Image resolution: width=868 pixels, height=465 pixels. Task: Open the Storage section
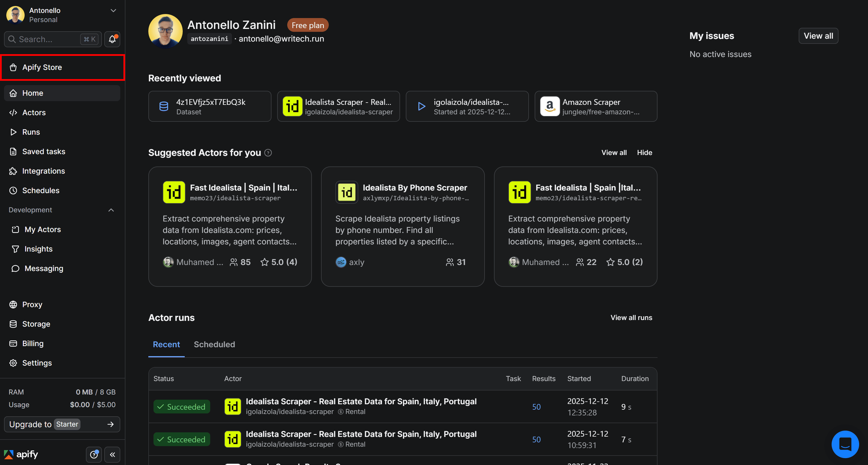click(x=36, y=324)
